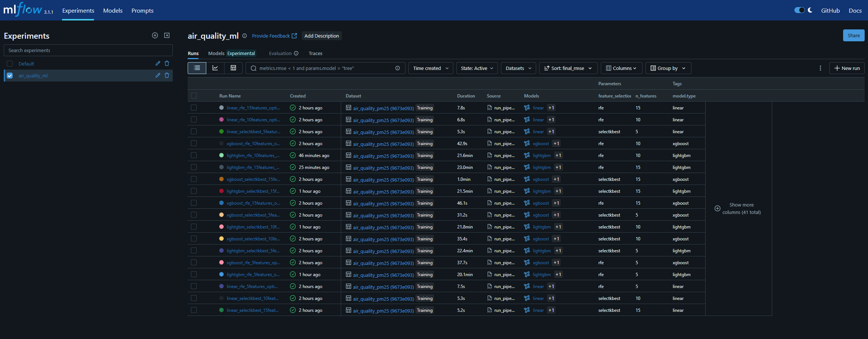
Task: Toggle the dark theme switch
Action: point(800,10)
